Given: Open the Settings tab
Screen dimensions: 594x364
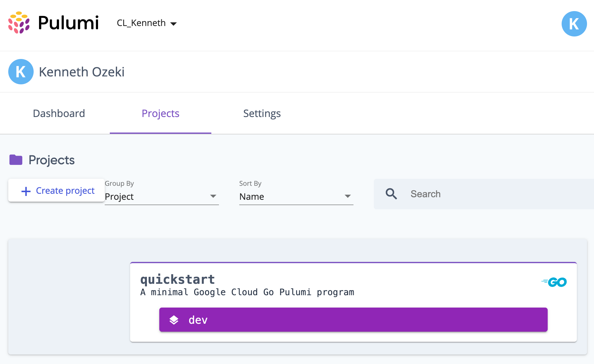Looking at the screenshot, I should coord(262,114).
